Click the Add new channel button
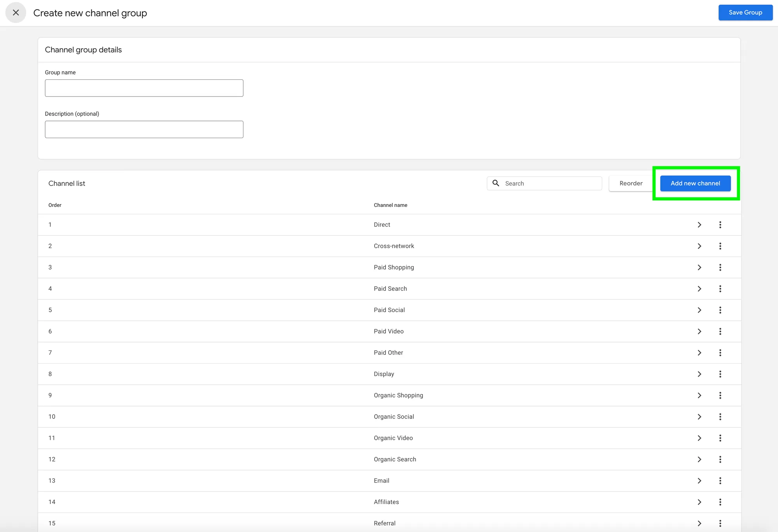The width and height of the screenshot is (778, 532). pyautogui.click(x=695, y=183)
